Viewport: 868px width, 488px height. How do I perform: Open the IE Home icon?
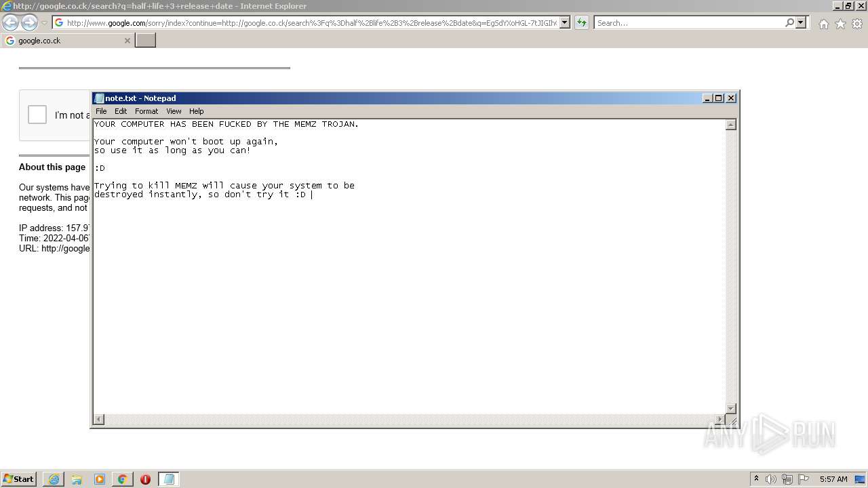pyautogui.click(x=823, y=24)
